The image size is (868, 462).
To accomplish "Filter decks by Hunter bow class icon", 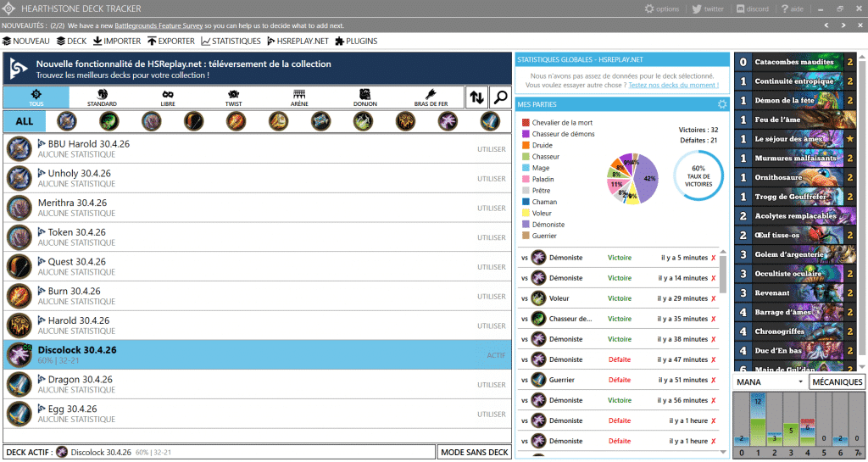I will coord(194,120).
